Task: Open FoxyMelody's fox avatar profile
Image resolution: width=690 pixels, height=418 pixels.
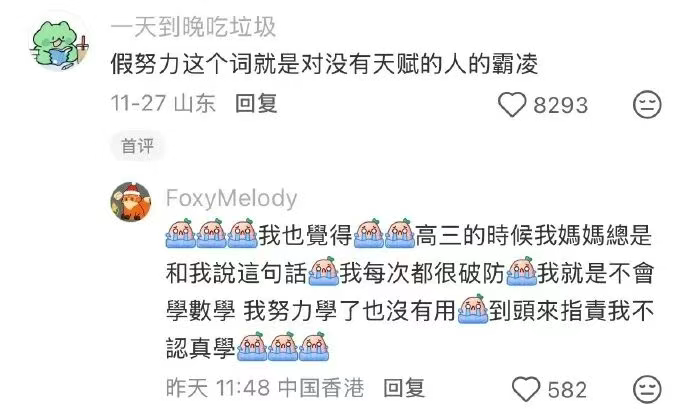Action: pyautogui.click(x=131, y=202)
